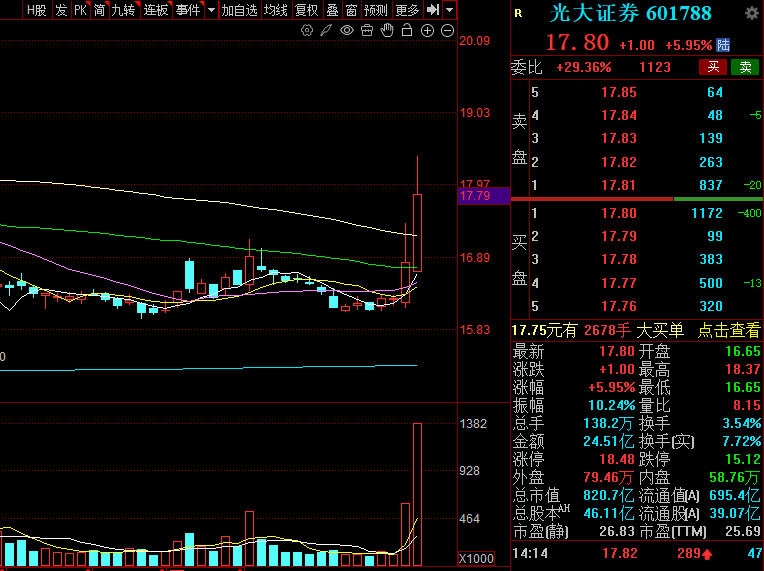The width and height of the screenshot is (764, 571).
Task: Select buy level 5 price 17.76
Action: [x=619, y=306]
